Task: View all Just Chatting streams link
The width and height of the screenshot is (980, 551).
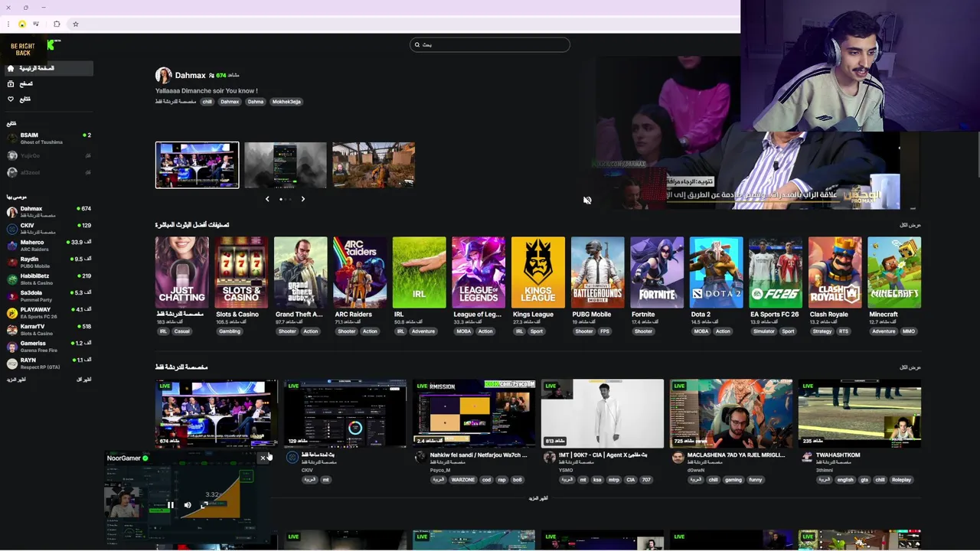Action: [x=910, y=367]
